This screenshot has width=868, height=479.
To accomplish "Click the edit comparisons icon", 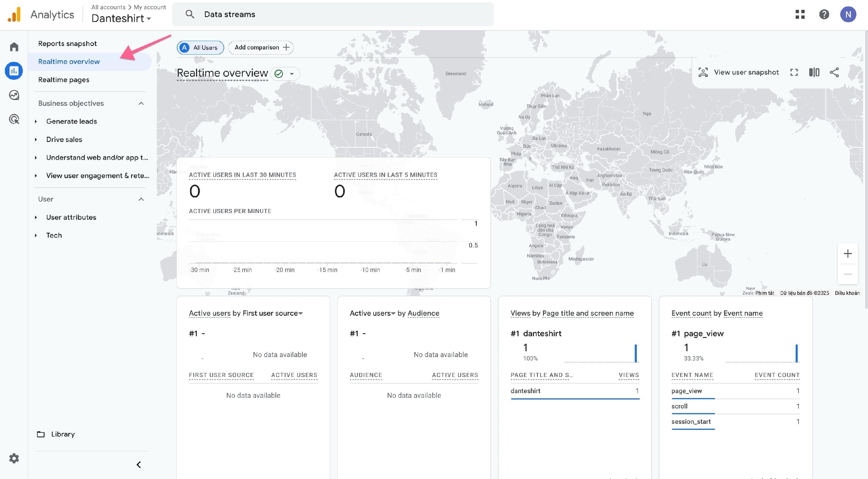I will pos(814,72).
